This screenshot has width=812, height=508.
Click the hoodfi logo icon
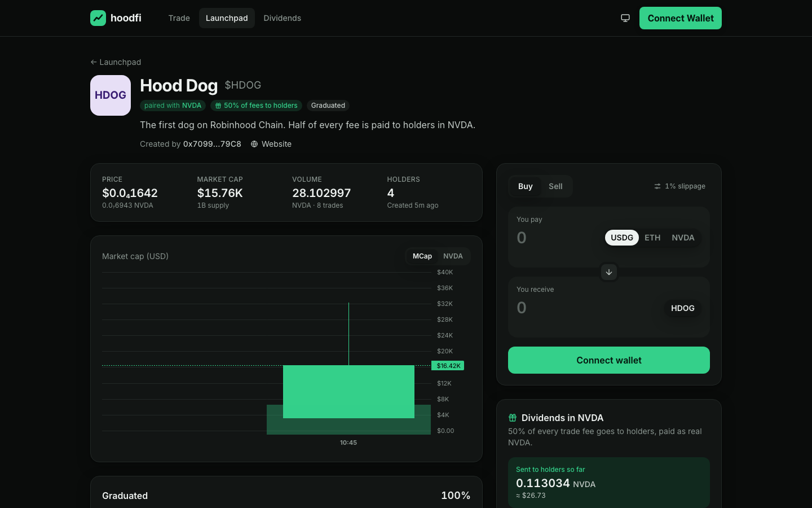[98, 18]
